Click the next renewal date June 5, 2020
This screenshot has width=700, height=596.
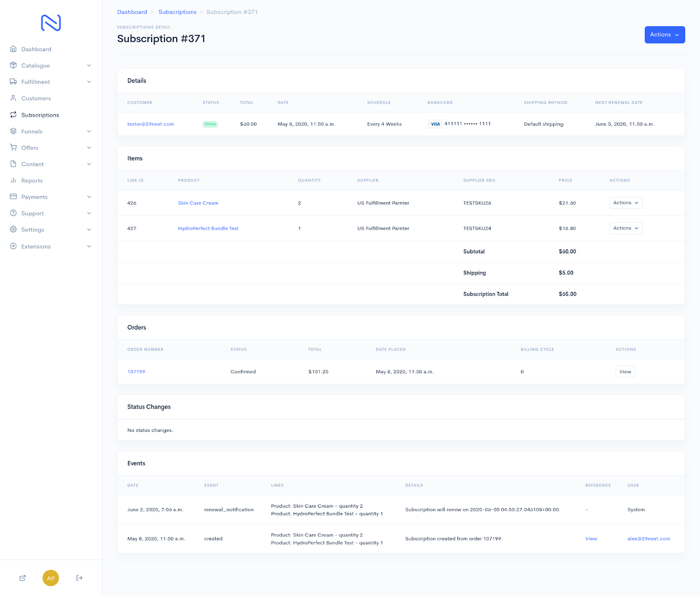625,124
